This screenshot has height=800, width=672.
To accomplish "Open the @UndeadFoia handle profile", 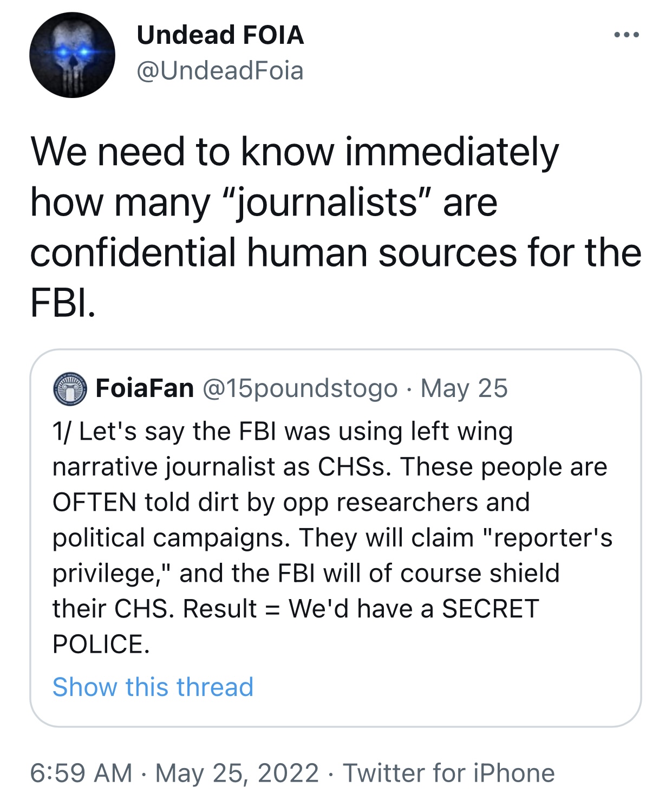I will [220, 71].
